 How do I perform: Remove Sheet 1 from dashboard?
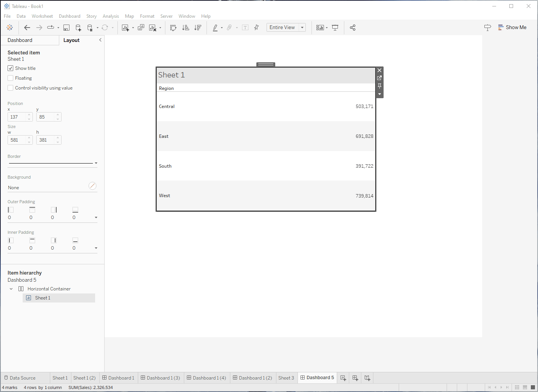click(x=379, y=70)
